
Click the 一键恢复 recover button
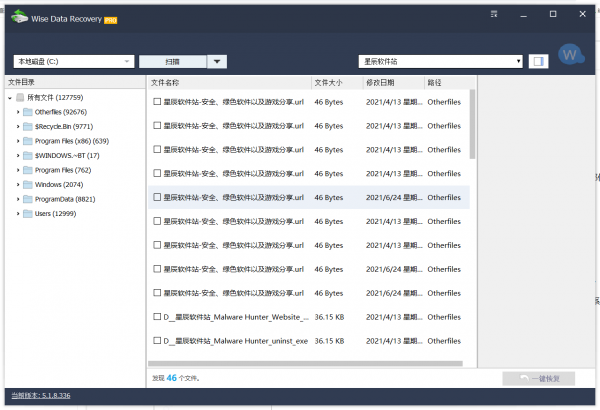[539, 379]
